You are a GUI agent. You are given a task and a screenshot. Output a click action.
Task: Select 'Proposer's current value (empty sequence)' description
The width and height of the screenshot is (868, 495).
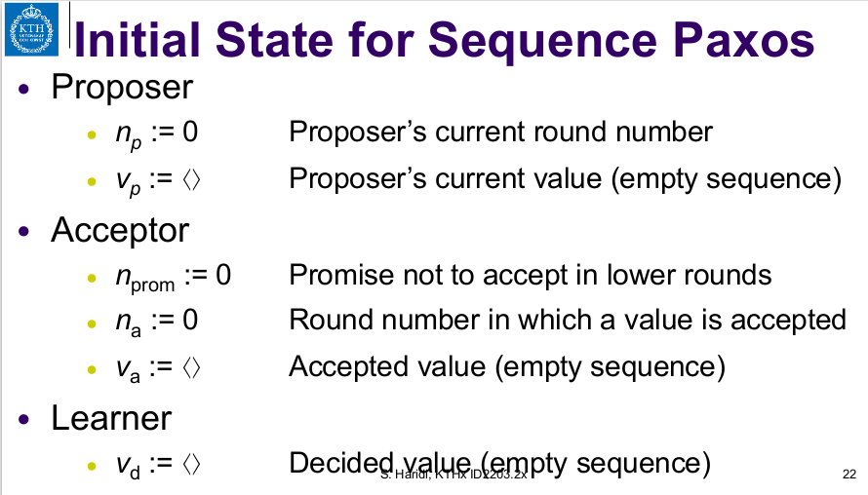coord(565,180)
